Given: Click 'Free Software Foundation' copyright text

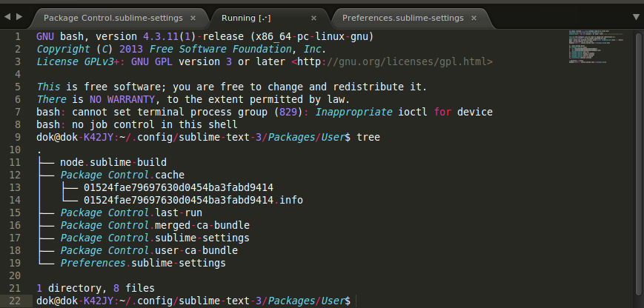Looking at the screenshot, I should (x=220, y=50).
